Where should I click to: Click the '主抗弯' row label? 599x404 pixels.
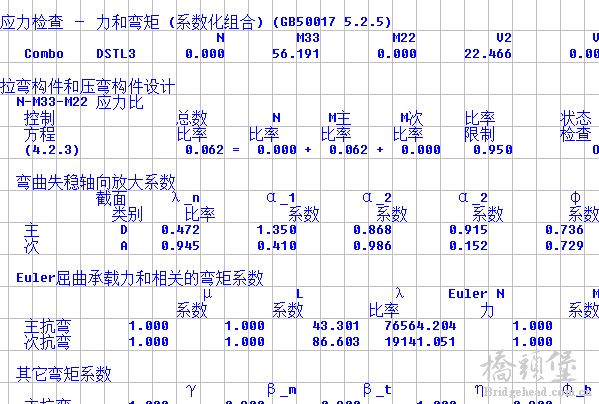tap(47, 326)
